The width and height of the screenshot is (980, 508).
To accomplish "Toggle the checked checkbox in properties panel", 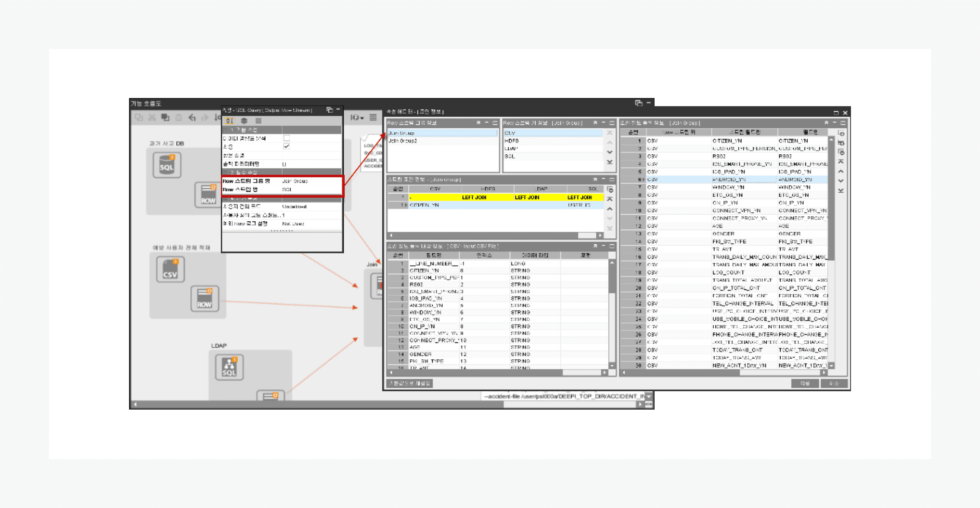I will [287, 146].
